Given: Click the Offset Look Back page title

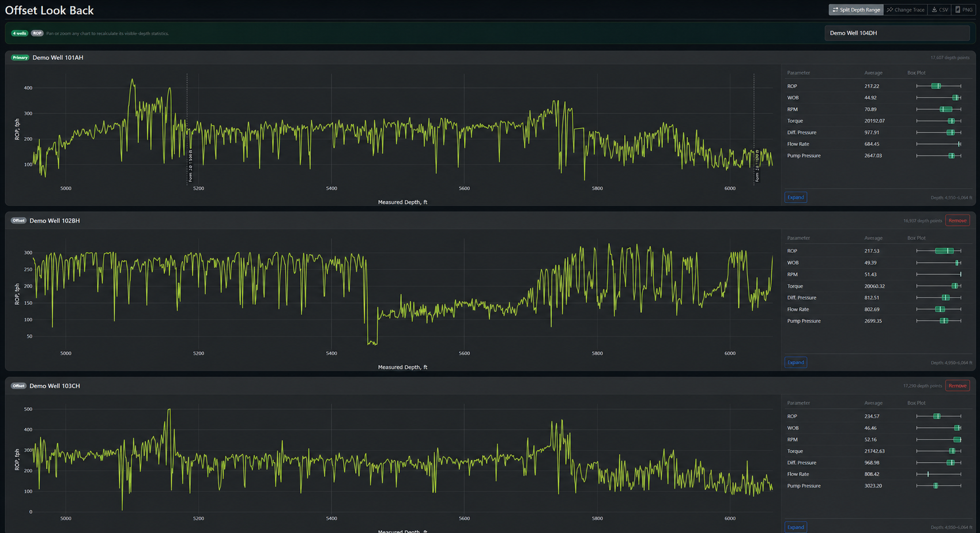Looking at the screenshot, I should [49, 10].
